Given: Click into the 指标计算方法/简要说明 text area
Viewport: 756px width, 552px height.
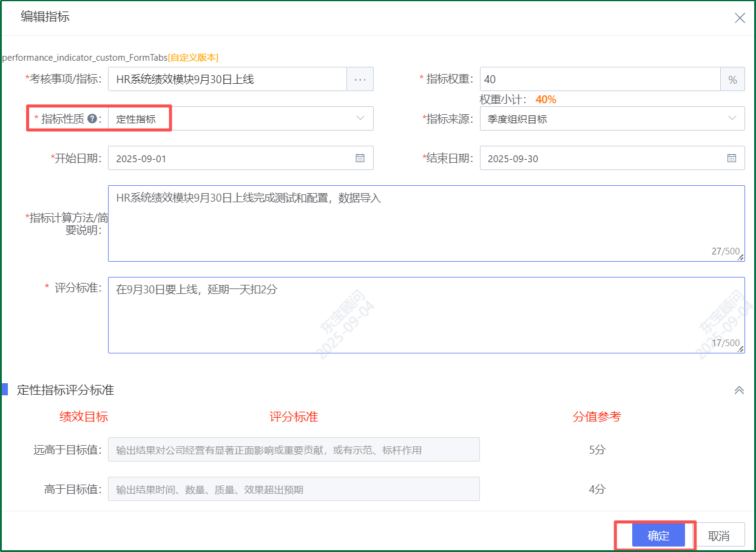Looking at the screenshot, I should pos(426,223).
